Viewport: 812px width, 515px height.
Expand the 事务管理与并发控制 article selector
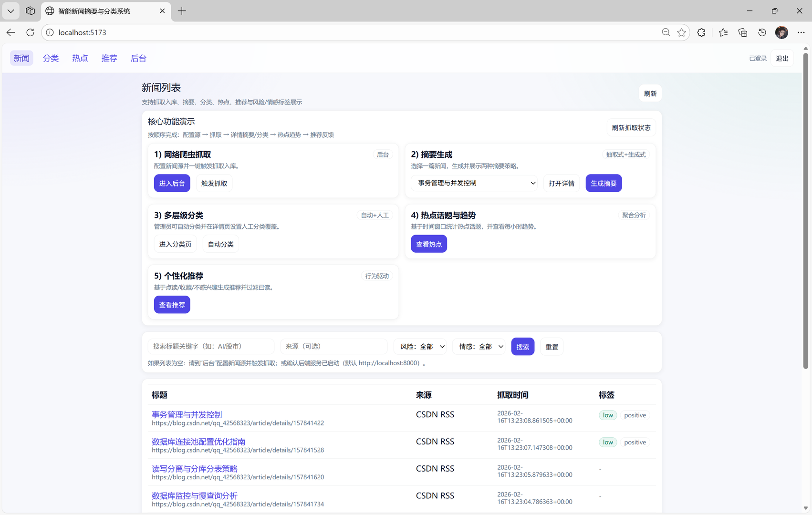tap(474, 183)
